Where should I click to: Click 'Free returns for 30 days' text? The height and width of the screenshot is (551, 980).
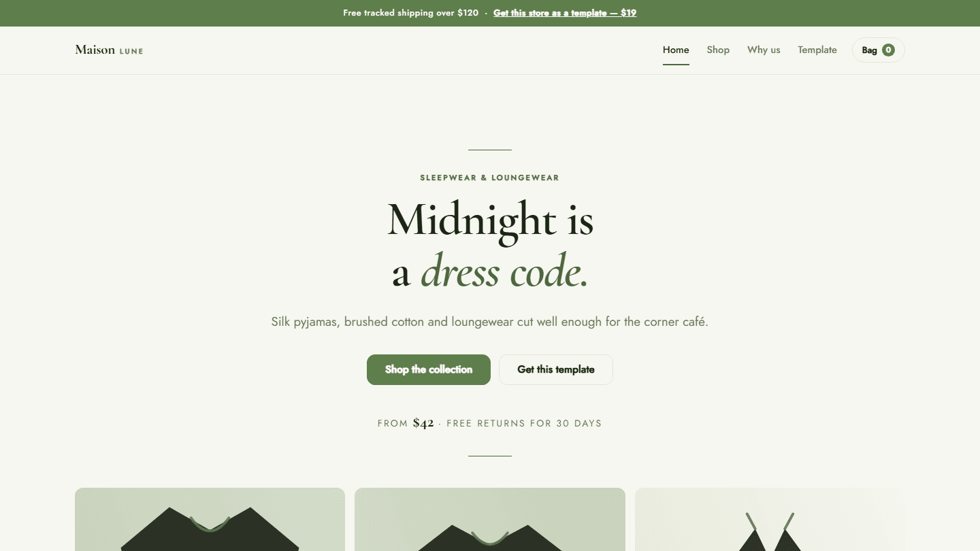coord(524,423)
